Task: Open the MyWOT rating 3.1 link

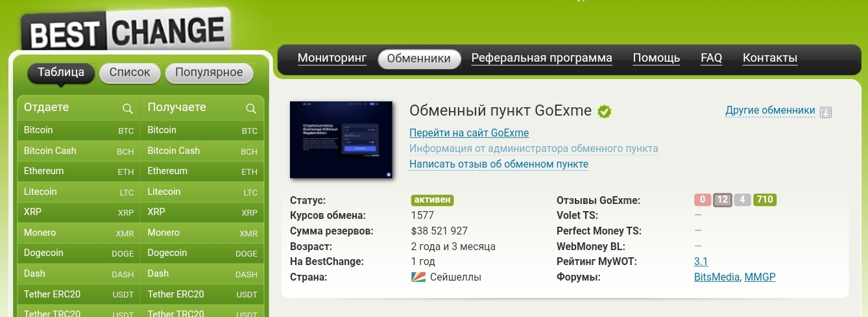Action: pyautogui.click(x=701, y=262)
